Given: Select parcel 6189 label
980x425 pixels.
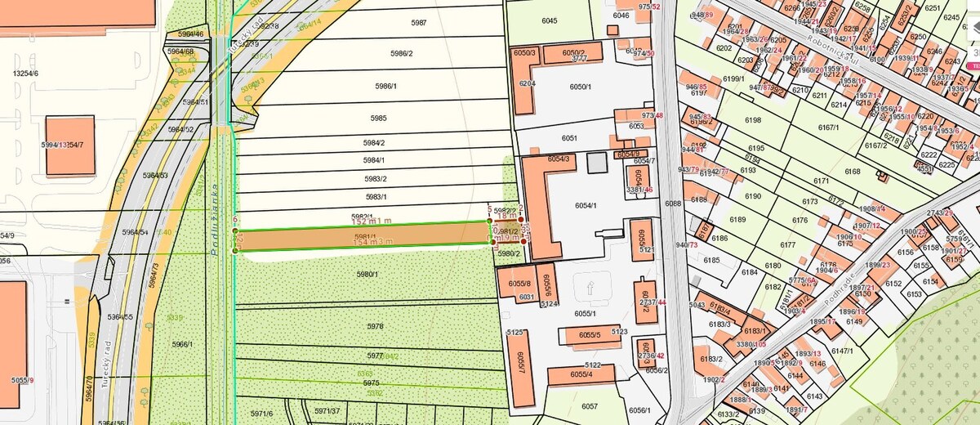Looking at the screenshot, I should [737, 220].
